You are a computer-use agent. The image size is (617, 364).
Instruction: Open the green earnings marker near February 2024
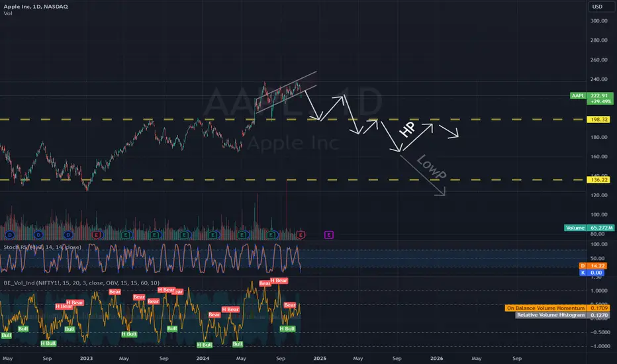pos(213,235)
